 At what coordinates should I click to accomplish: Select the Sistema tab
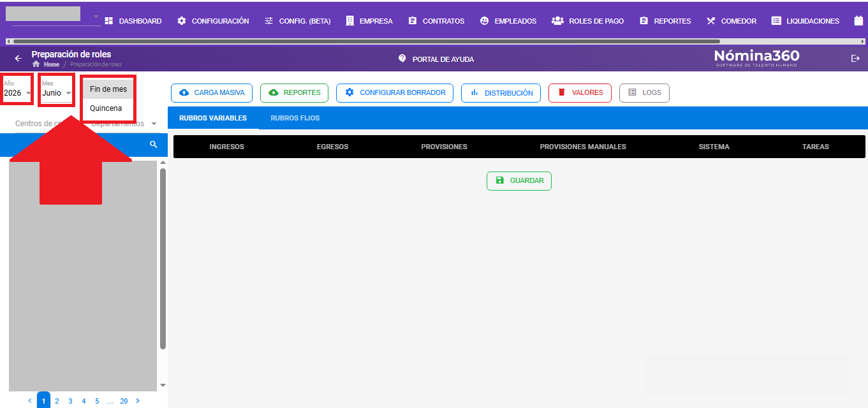click(714, 147)
